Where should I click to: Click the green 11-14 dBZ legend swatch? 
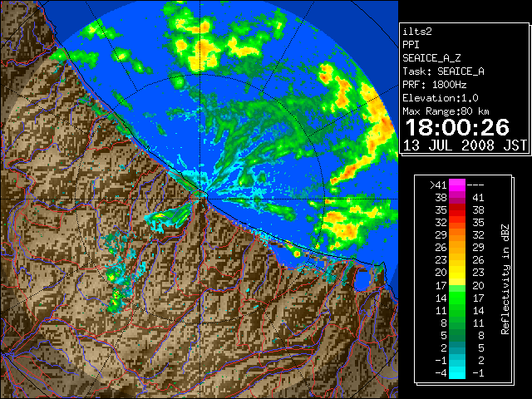click(457, 310)
